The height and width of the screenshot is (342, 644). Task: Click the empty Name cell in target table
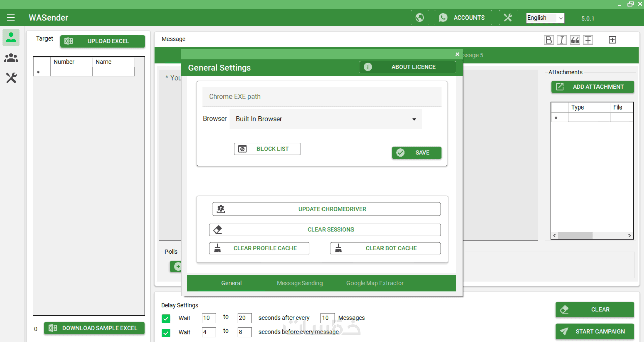[x=114, y=72]
